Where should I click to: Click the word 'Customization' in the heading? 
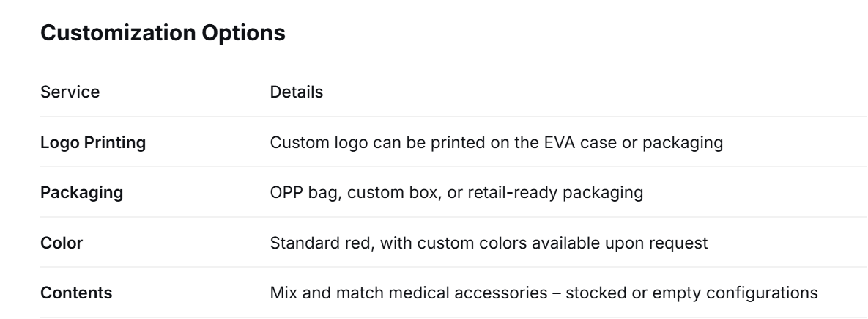coord(118,33)
